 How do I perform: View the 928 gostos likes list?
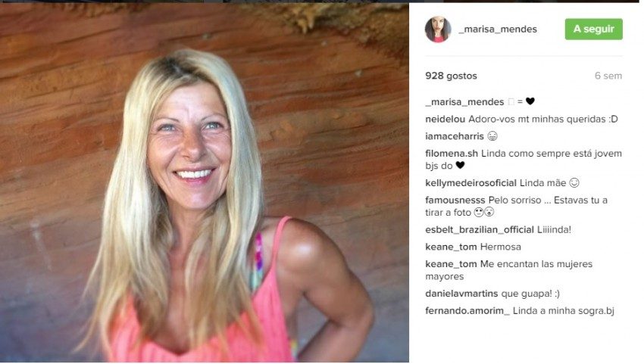[x=451, y=76]
